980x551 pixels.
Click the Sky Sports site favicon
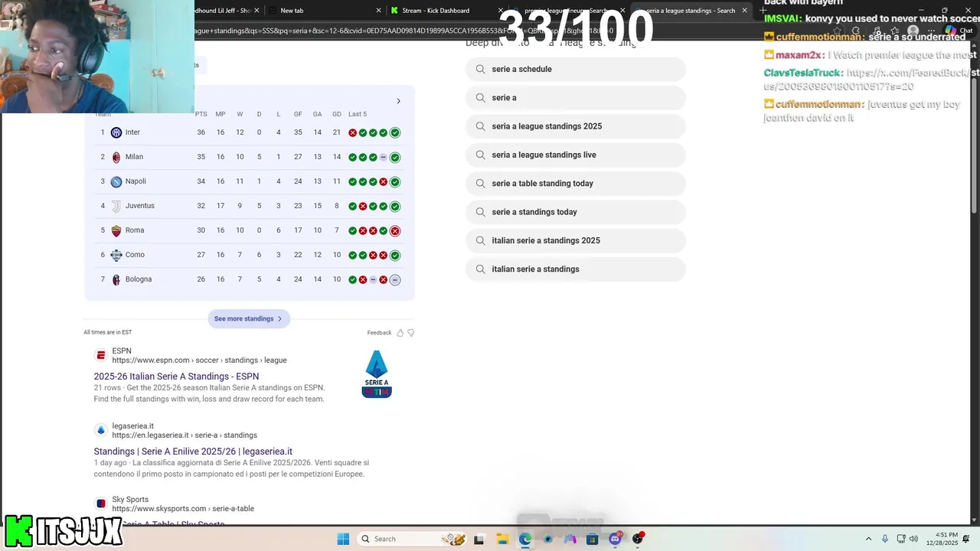tap(100, 504)
